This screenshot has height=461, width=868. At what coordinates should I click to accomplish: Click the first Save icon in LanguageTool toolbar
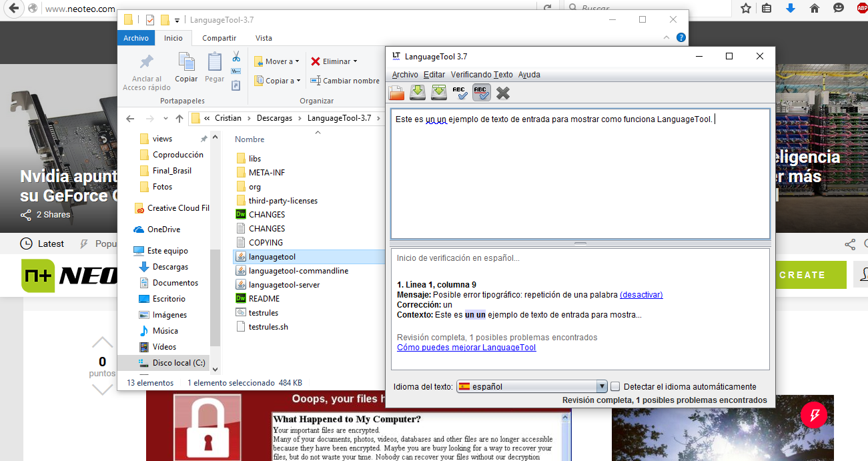[x=418, y=93]
